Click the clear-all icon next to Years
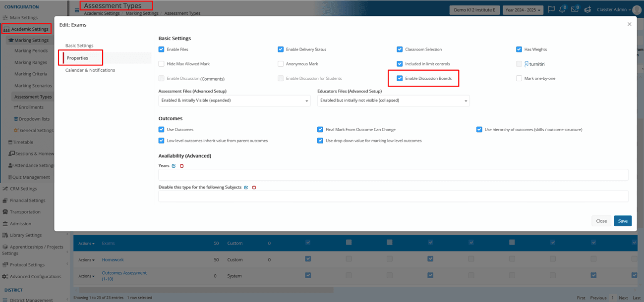This screenshot has height=302, width=644. 181,166
